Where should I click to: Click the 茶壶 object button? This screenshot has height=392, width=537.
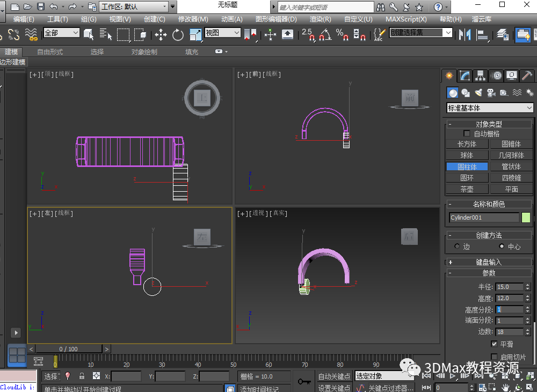(467, 189)
